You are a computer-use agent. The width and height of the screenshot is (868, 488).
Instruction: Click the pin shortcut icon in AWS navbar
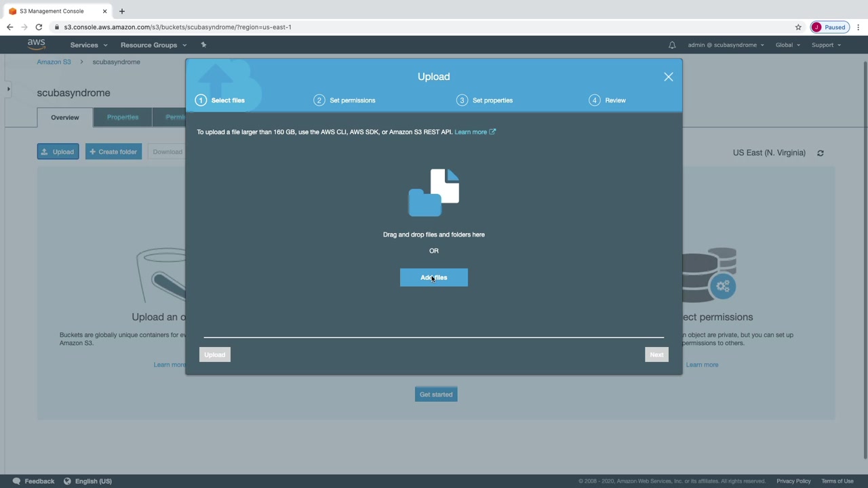(203, 45)
